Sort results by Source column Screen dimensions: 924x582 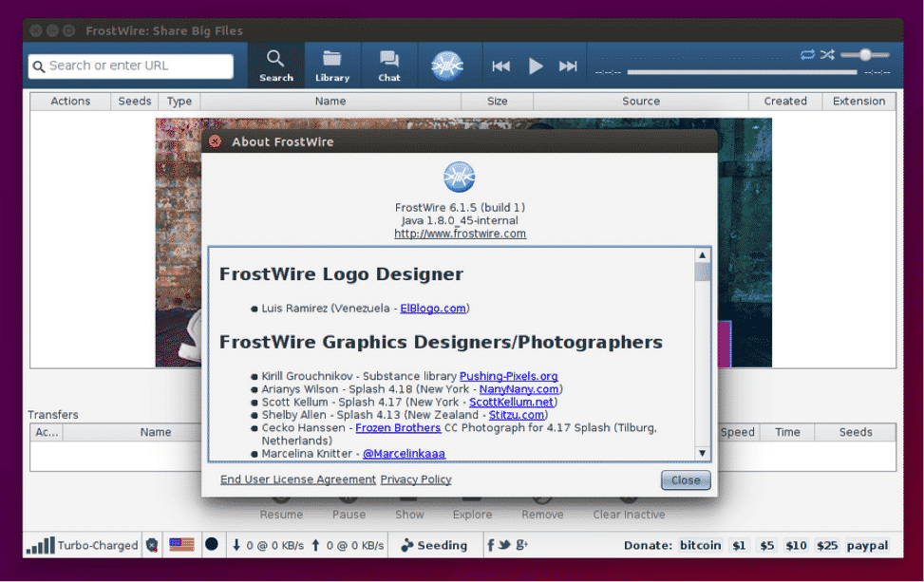tap(641, 102)
